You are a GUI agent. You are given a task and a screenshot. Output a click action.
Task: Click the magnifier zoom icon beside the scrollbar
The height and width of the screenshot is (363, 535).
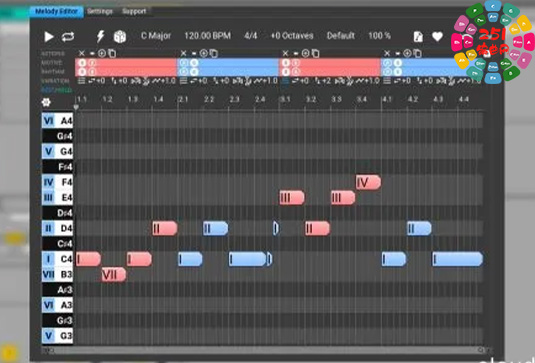481,350
